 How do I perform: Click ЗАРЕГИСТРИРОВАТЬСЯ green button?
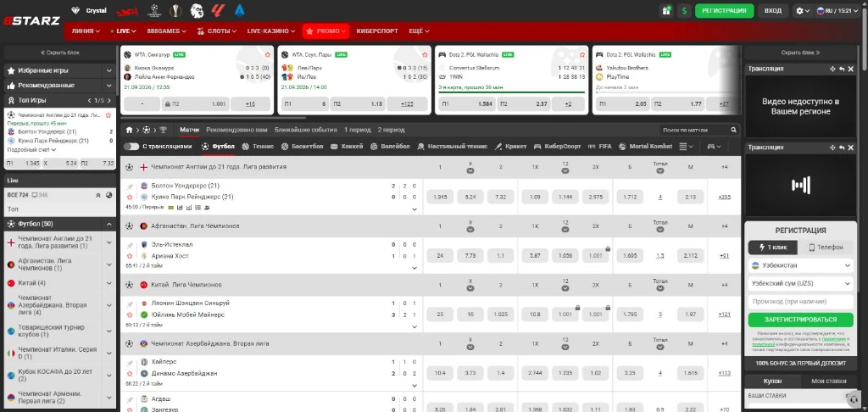coord(800,320)
